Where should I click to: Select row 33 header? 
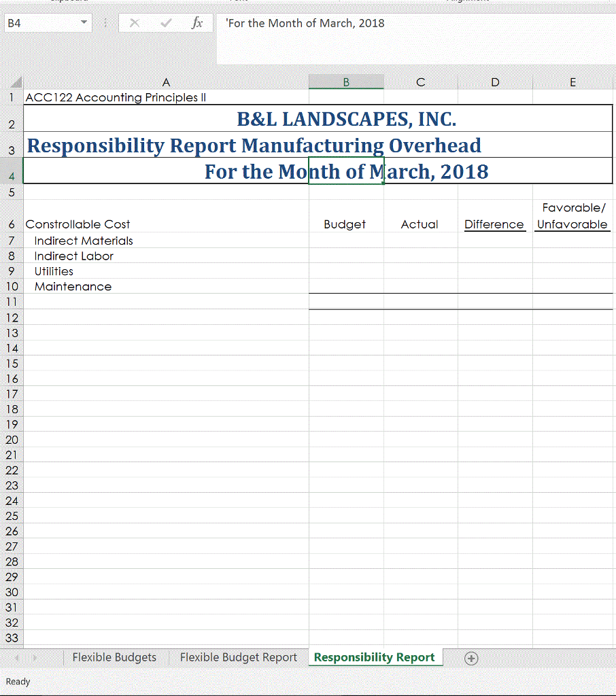(x=12, y=638)
